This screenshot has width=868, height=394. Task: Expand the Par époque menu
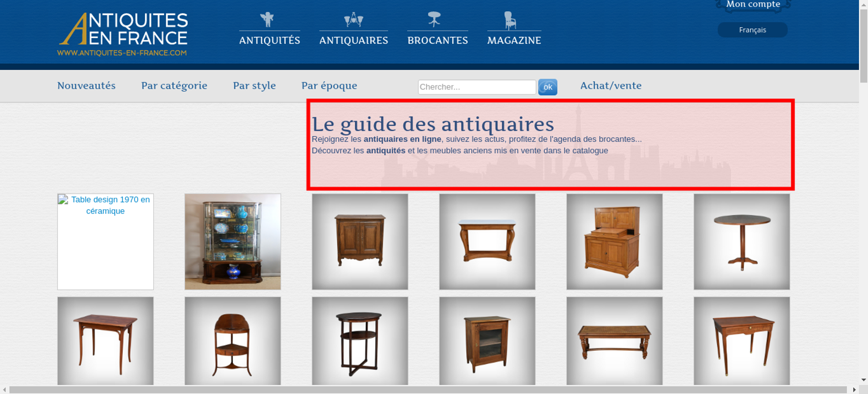pyautogui.click(x=329, y=85)
